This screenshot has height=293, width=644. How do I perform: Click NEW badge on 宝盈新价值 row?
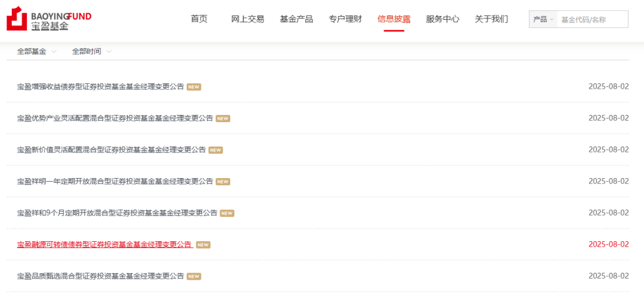[x=216, y=150]
